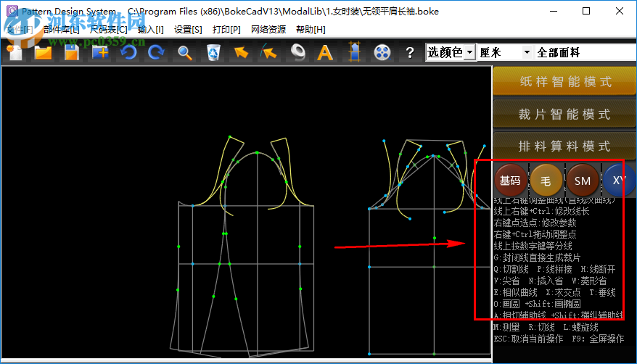Click the blue add-with-plus toolbar icon
Screen dimensions: 637x364
coord(100,53)
